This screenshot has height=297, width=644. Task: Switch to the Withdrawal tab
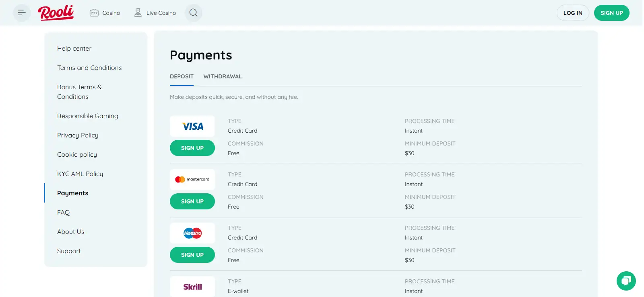click(223, 76)
